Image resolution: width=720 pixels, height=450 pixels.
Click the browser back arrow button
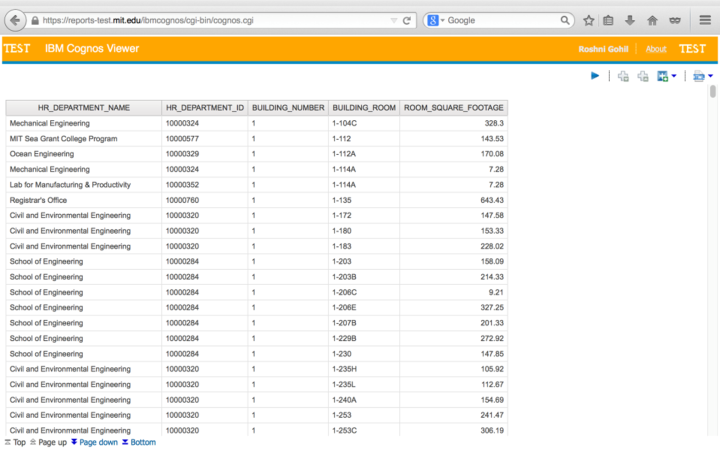tap(14, 20)
